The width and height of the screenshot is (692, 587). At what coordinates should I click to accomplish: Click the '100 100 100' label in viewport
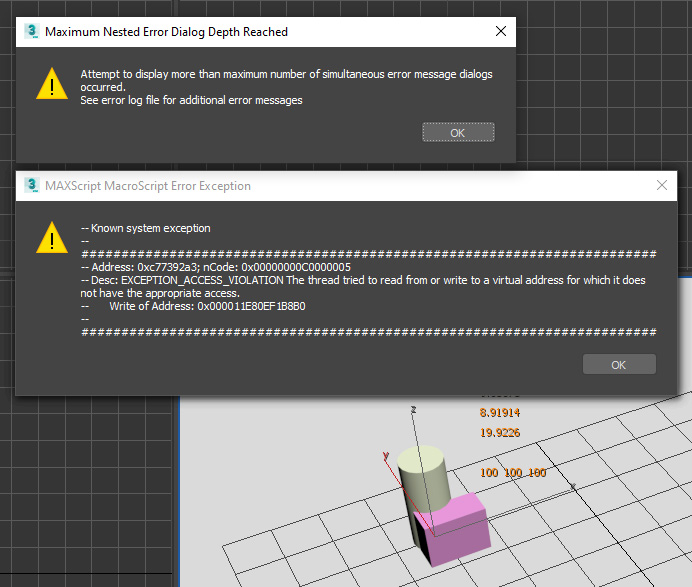[513, 472]
